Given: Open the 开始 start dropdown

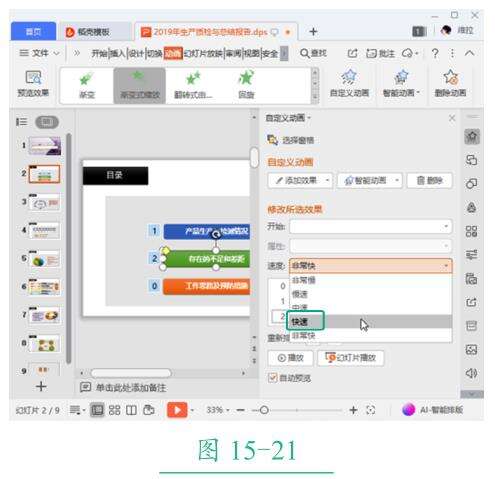Looking at the screenshot, I should tap(370, 227).
